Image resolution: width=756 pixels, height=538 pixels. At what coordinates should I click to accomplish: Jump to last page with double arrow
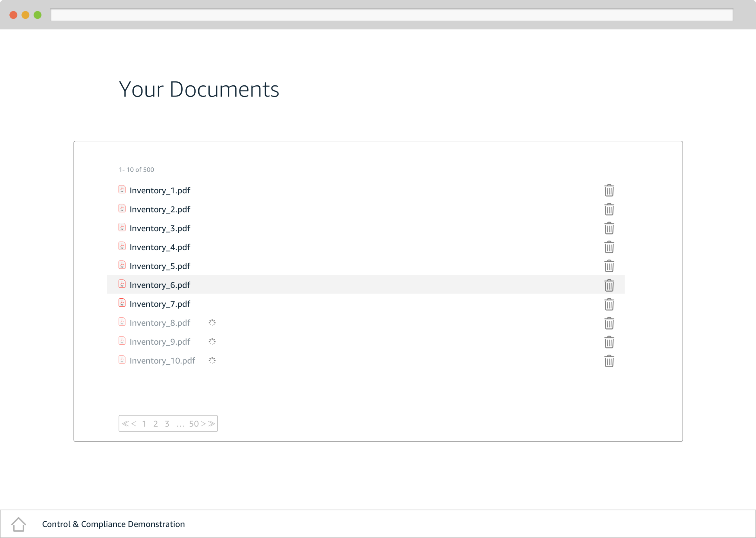212,424
